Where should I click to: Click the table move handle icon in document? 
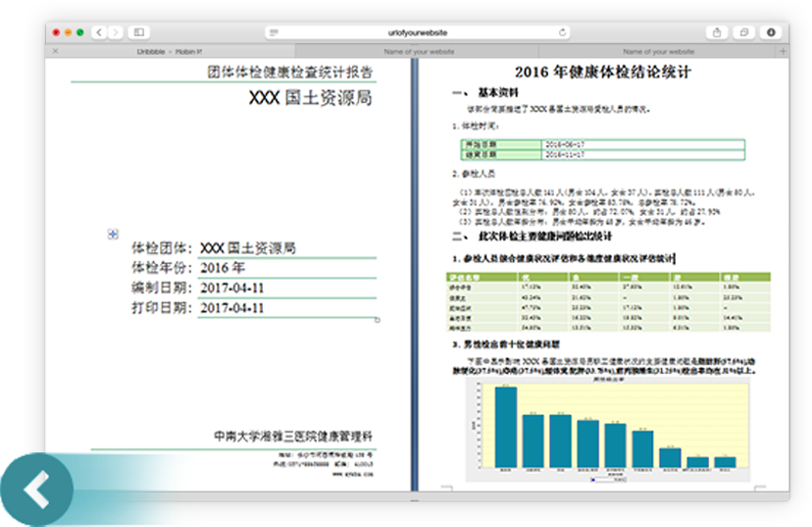coord(113,234)
